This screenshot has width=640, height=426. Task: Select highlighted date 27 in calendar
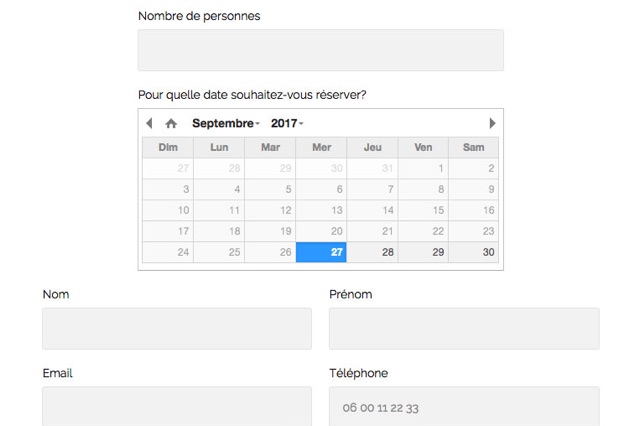[x=321, y=252]
